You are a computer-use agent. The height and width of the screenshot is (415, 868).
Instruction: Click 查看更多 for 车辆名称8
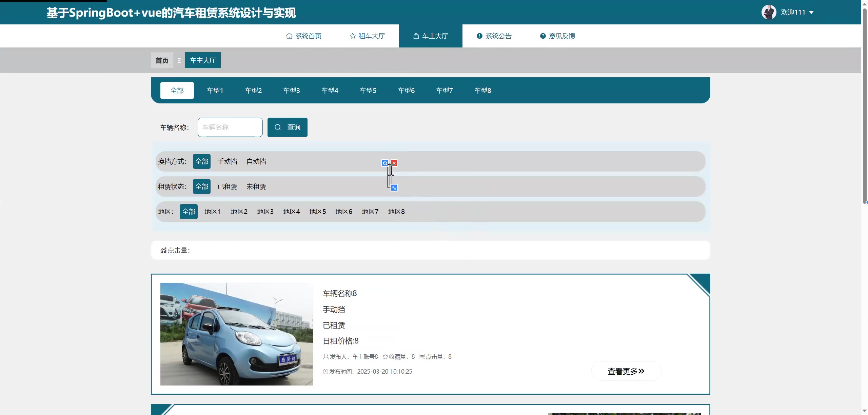tap(626, 371)
